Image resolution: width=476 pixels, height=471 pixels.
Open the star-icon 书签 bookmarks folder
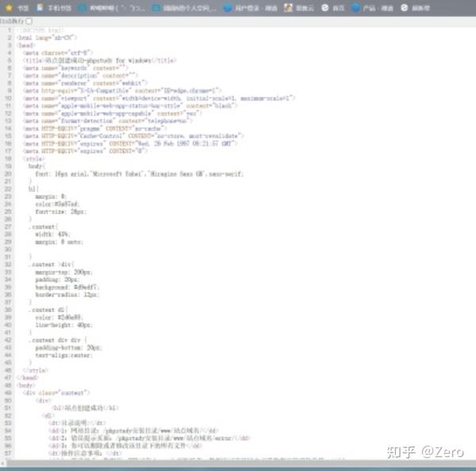point(17,8)
